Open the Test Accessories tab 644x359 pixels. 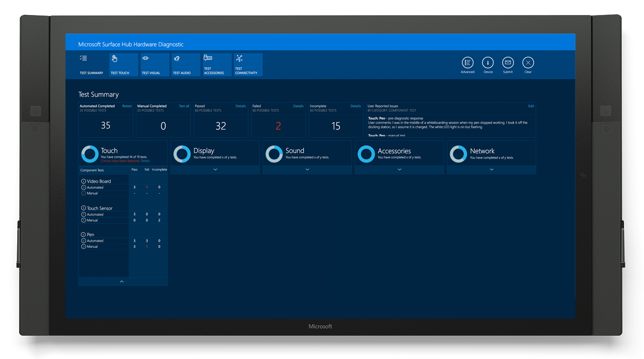click(x=217, y=65)
